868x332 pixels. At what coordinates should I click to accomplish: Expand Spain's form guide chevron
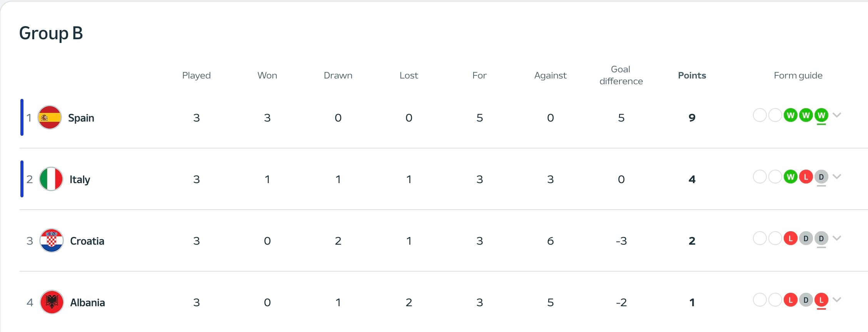coord(837,115)
